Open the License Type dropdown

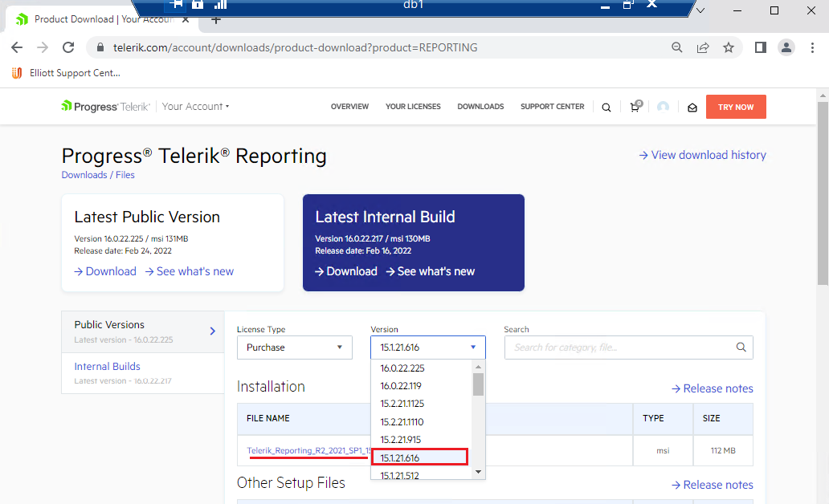(295, 348)
